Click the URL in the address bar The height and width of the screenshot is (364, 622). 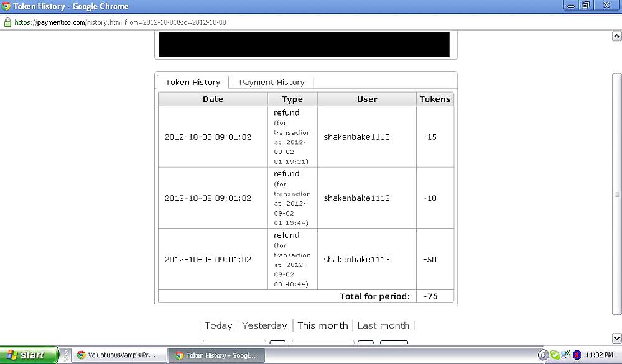pos(119,22)
